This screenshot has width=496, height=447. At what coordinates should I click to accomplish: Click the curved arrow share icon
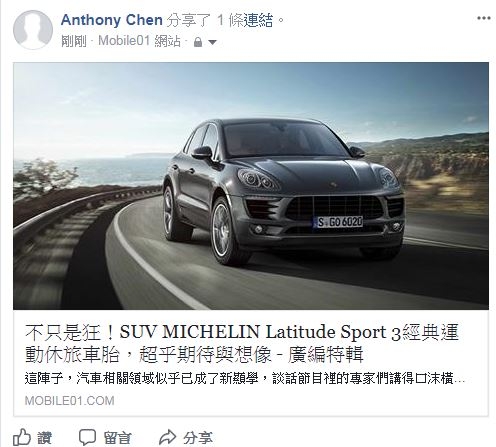167,437
